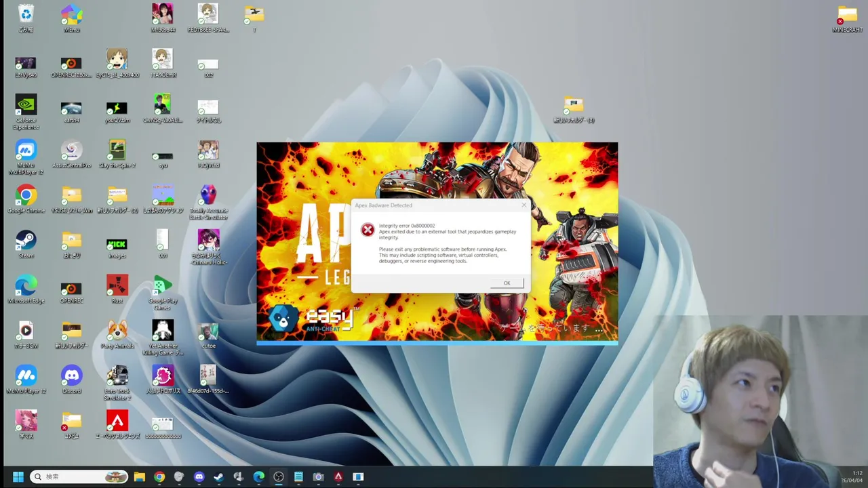The height and width of the screenshot is (488, 868).
Task: Select the MuMu MultiPlayer 12 desktop icon
Action: coord(26,157)
